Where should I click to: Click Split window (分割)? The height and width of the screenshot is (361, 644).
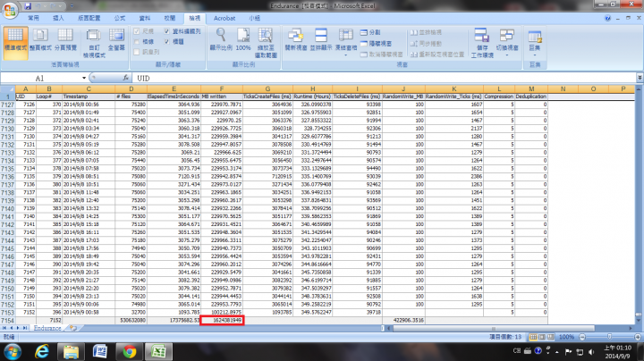point(370,32)
